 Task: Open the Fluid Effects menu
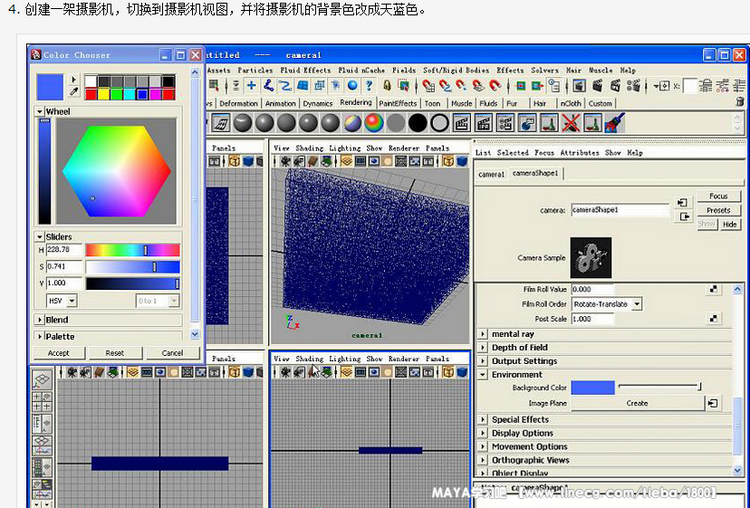tap(305, 70)
